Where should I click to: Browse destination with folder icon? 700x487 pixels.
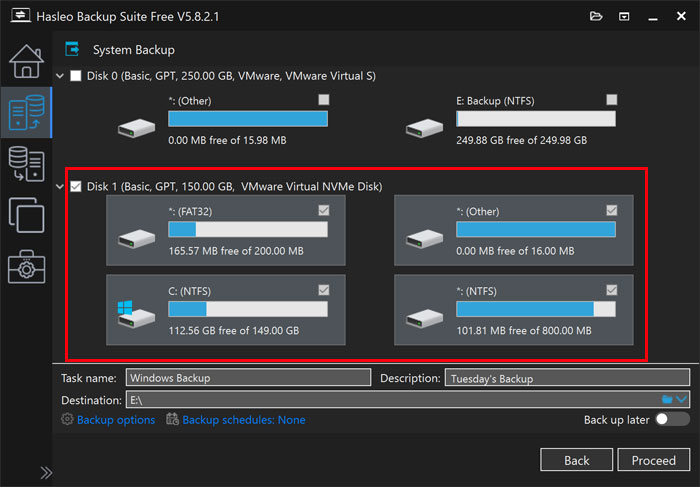click(667, 400)
